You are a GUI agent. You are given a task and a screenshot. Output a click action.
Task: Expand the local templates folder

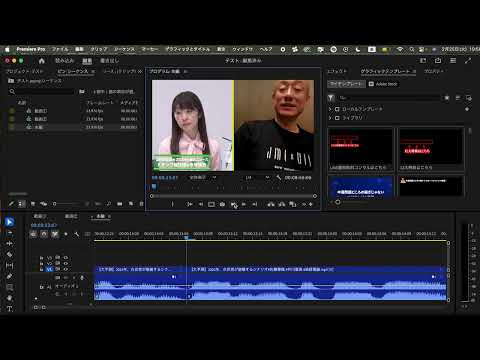click(330, 109)
